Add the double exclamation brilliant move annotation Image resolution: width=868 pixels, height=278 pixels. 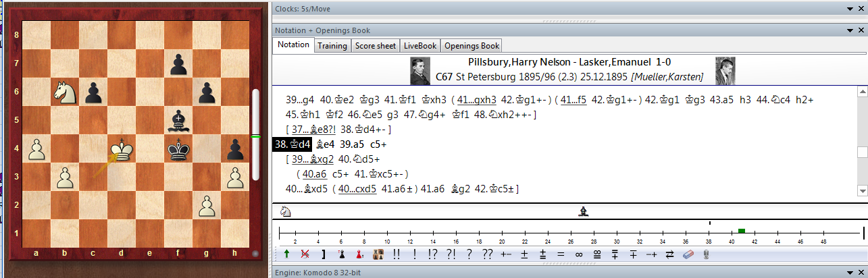coord(396,254)
